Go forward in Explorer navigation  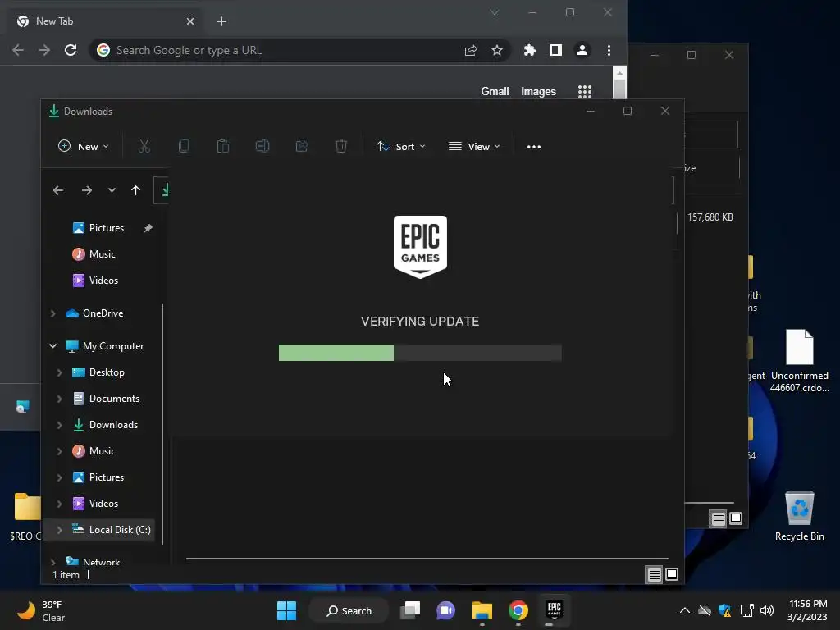pyautogui.click(x=86, y=190)
